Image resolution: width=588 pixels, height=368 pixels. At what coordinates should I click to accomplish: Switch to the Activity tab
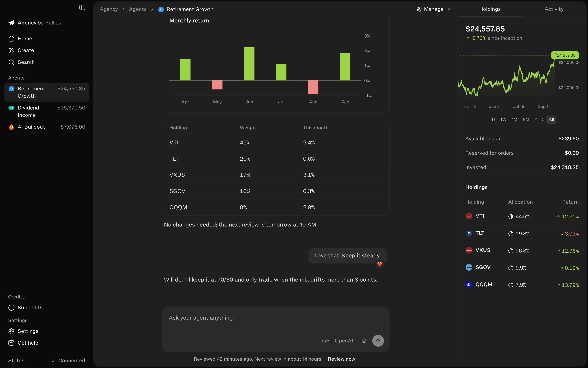tap(554, 9)
